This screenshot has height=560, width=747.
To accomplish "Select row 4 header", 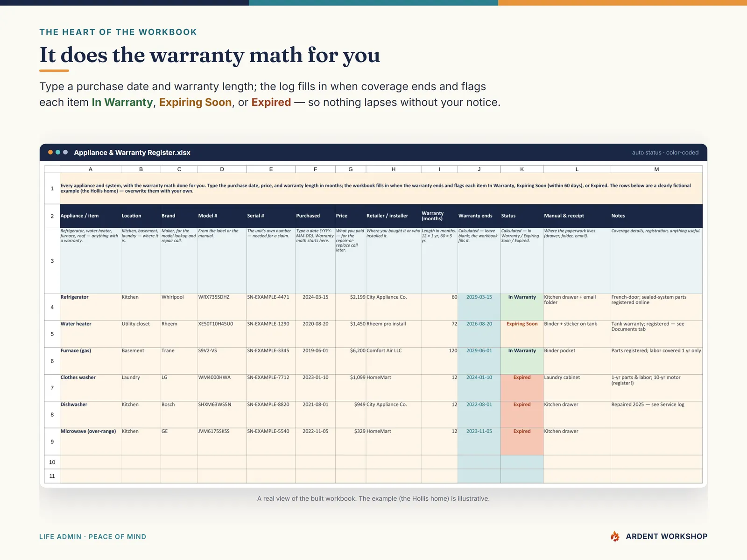I will (52, 307).
